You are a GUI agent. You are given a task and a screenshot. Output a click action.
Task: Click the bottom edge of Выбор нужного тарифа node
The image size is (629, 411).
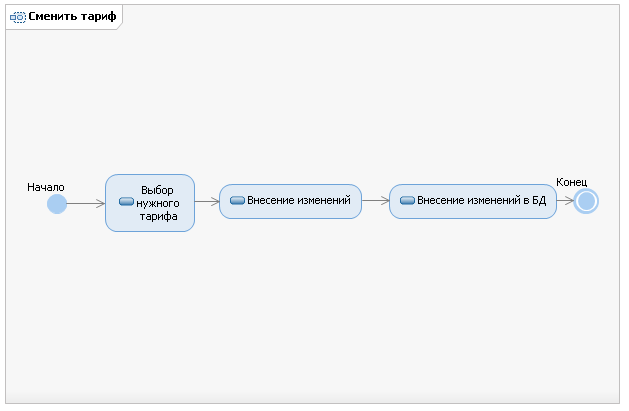(x=150, y=231)
